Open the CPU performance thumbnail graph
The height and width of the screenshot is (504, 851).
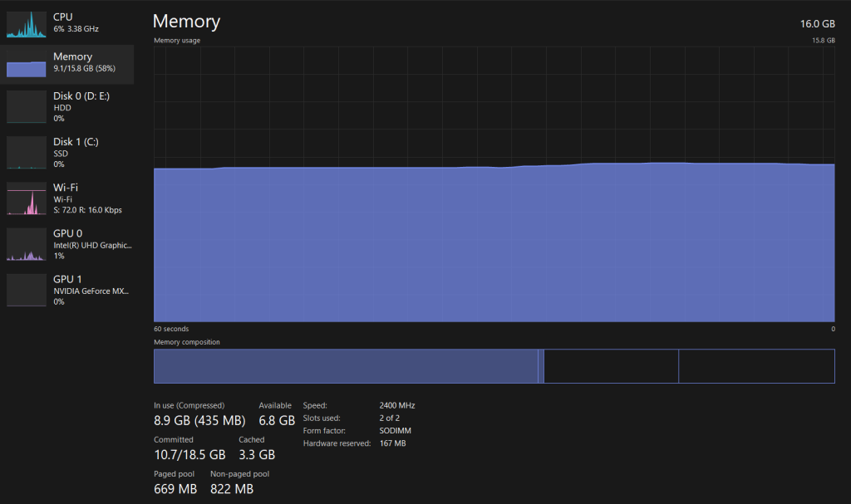(26, 24)
